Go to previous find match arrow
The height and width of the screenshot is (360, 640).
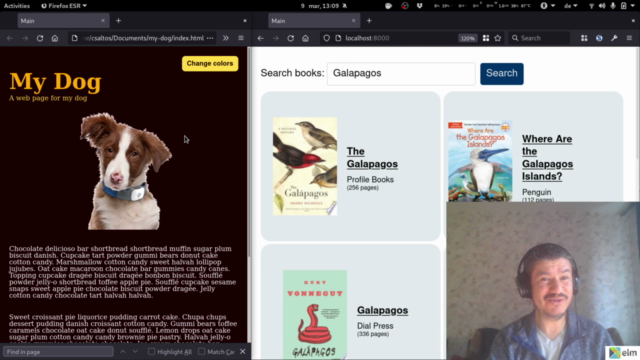click(x=123, y=351)
